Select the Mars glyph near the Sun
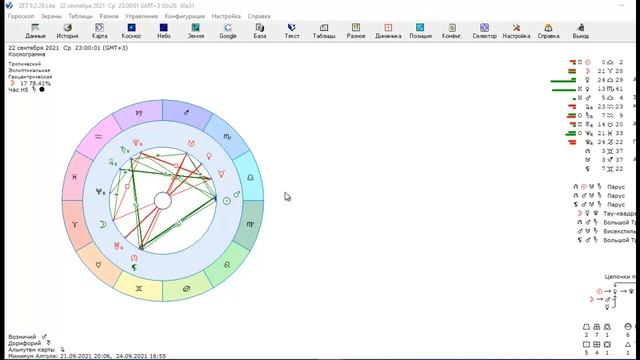 236,194
